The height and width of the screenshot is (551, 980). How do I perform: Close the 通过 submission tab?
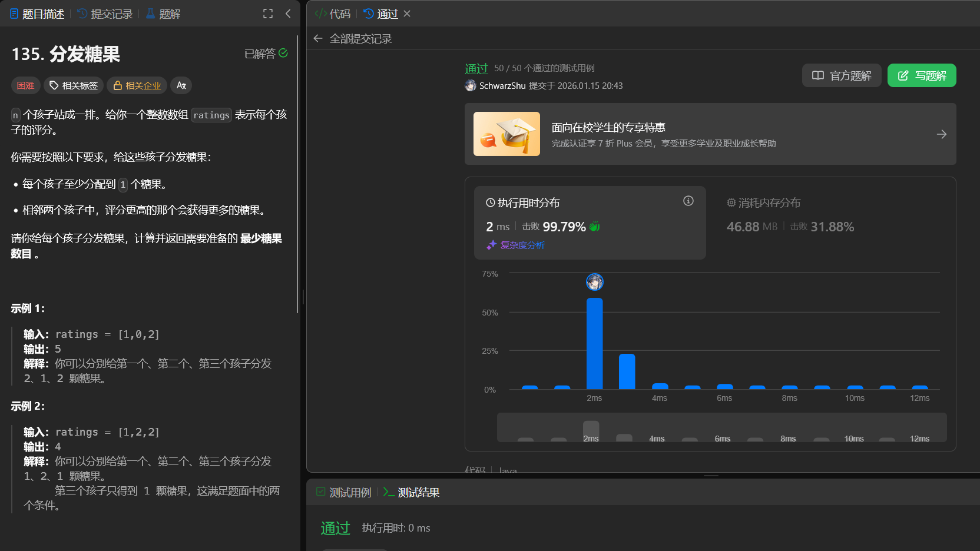(x=407, y=14)
